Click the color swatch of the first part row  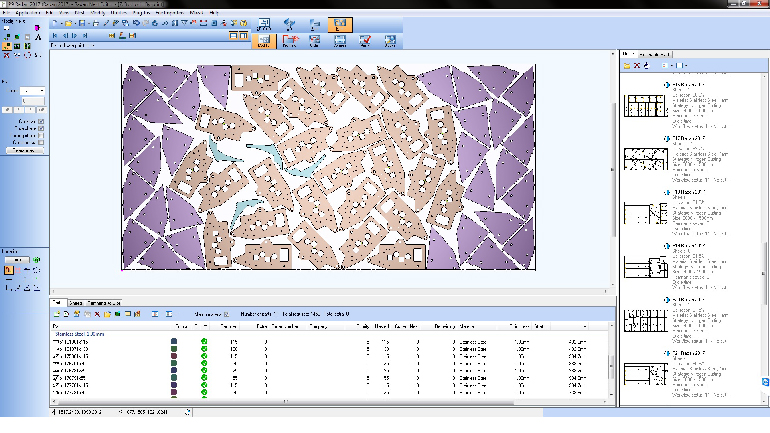point(174,342)
